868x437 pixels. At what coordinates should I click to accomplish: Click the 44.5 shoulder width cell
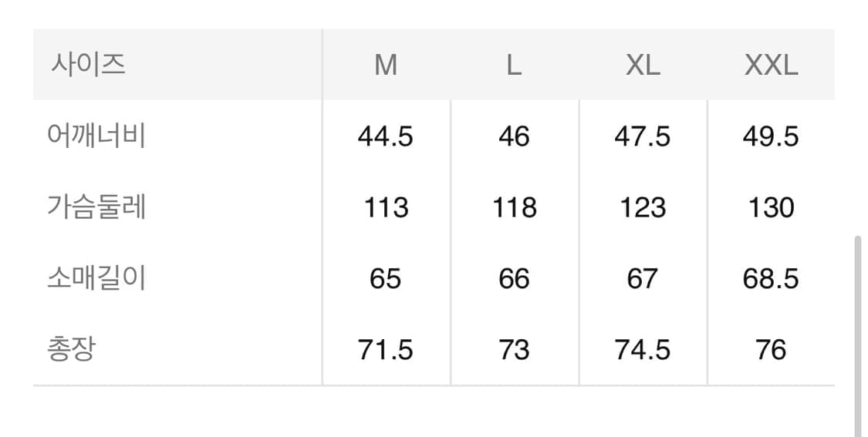(x=386, y=137)
